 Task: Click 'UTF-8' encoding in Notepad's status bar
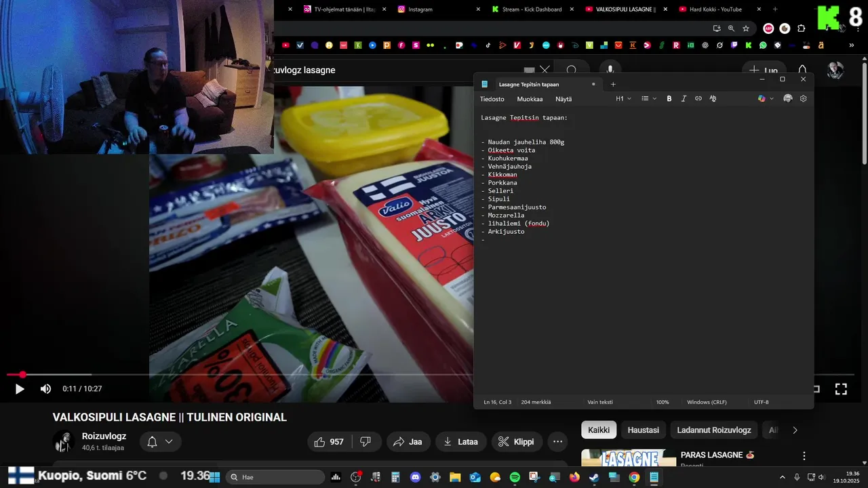[x=762, y=402]
